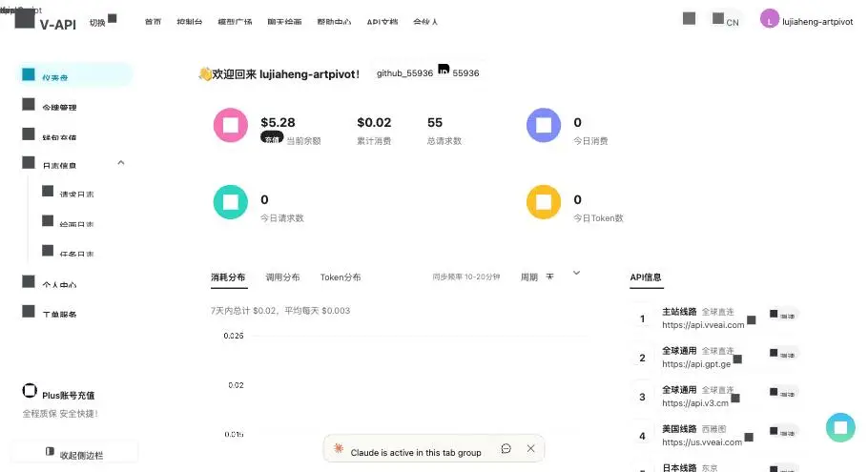
Task: Click the yellow 今日Token数 icon
Action: (x=544, y=202)
